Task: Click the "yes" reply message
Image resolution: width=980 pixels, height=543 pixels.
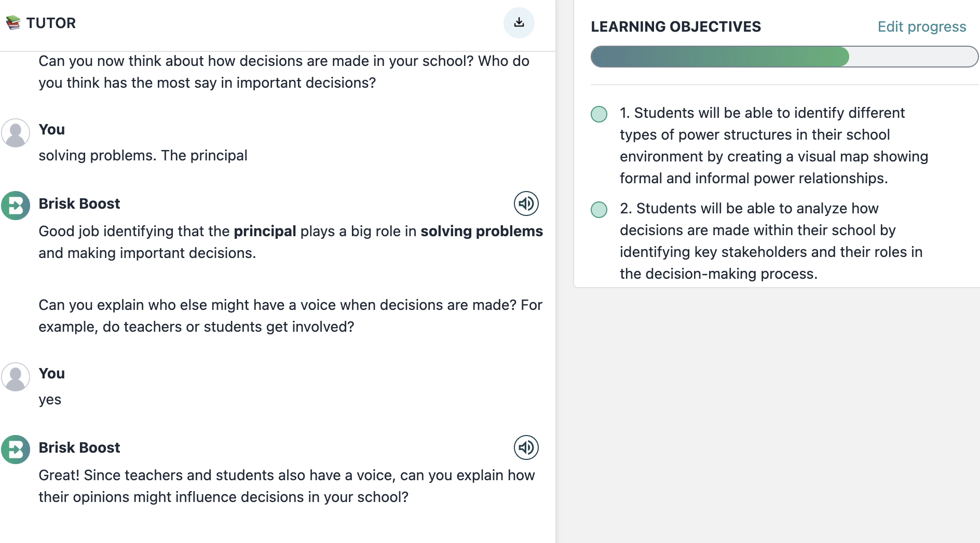Action: [50, 400]
